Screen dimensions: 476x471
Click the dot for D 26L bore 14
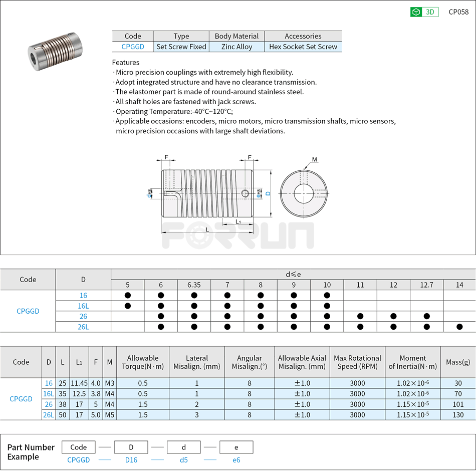(x=459, y=327)
